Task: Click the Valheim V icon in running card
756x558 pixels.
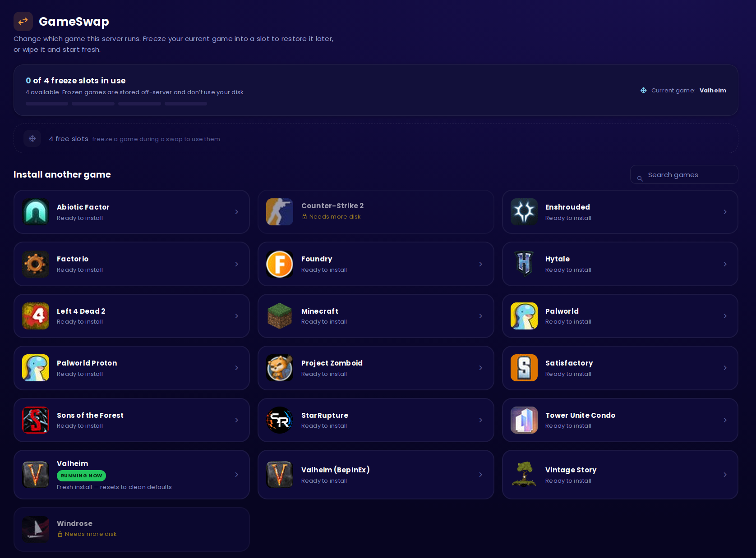Action: coord(36,475)
